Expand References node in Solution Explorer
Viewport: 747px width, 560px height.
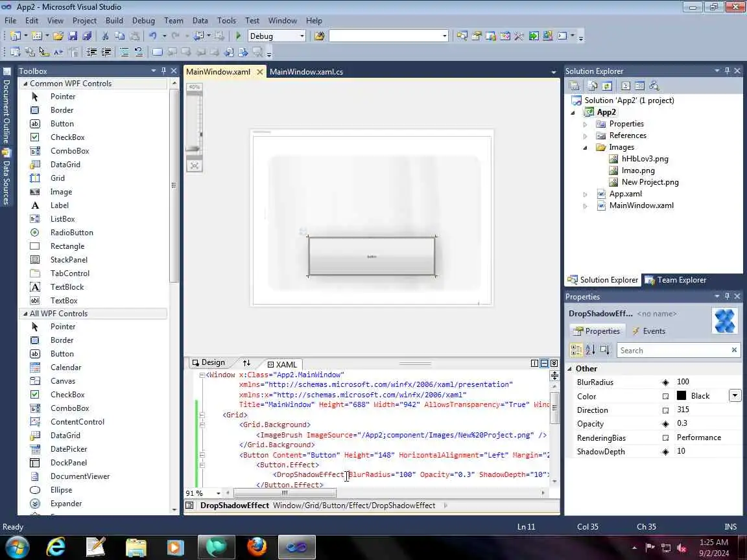pos(585,135)
